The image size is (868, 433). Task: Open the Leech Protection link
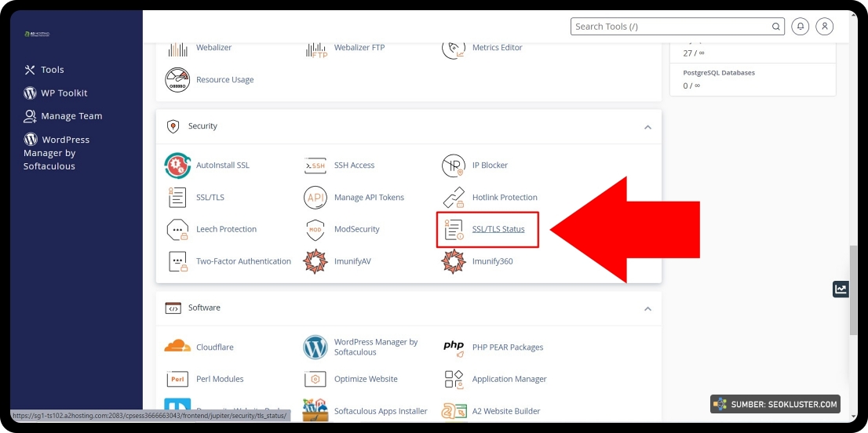point(226,229)
